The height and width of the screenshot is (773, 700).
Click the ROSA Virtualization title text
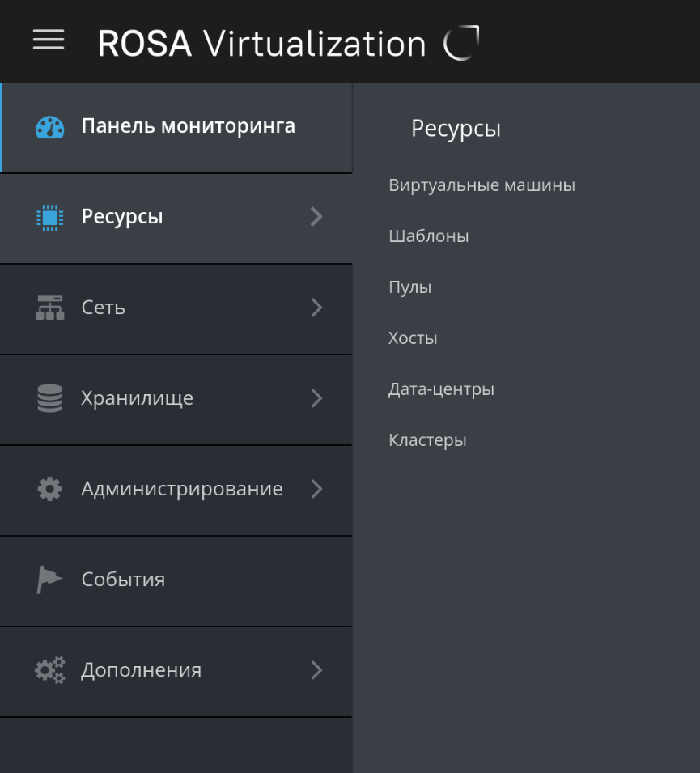pyautogui.click(x=261, y=43)
